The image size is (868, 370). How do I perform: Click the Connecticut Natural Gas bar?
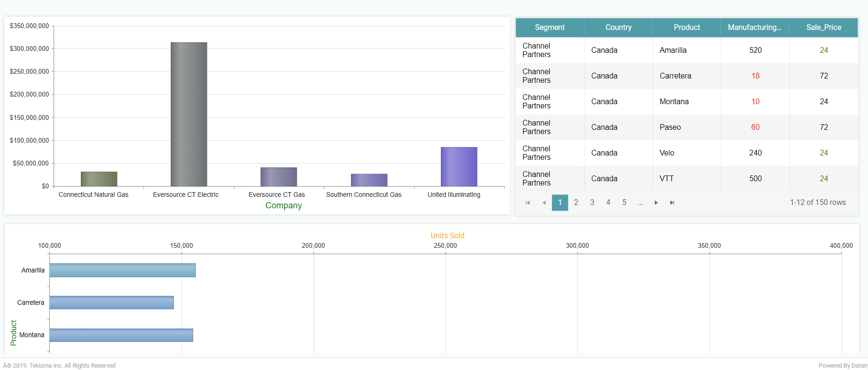99,179
